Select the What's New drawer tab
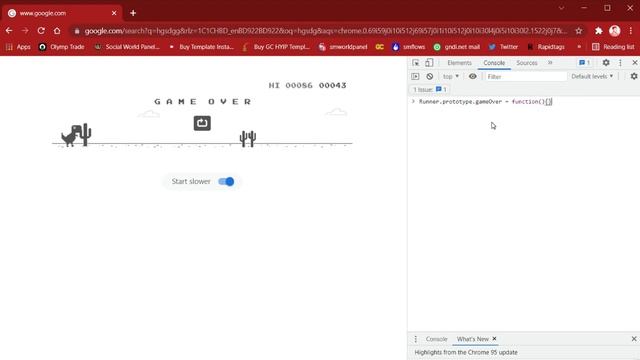The width and height of the screenshot is (640, 360). [x=472, y=339]
